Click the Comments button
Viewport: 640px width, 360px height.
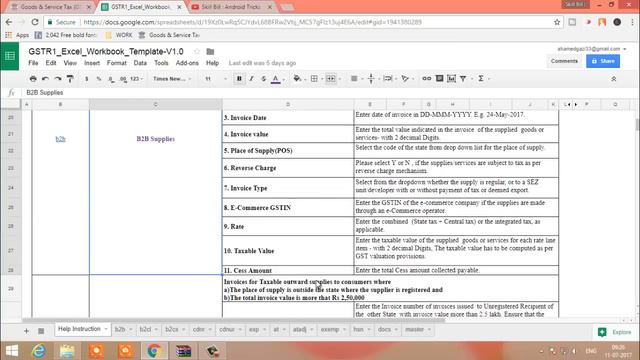click(564, 61)
